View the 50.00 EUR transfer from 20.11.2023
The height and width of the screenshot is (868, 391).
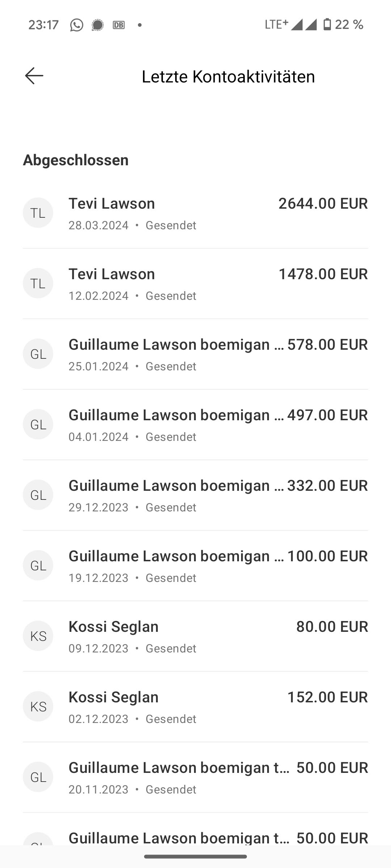tap(195, 778)
